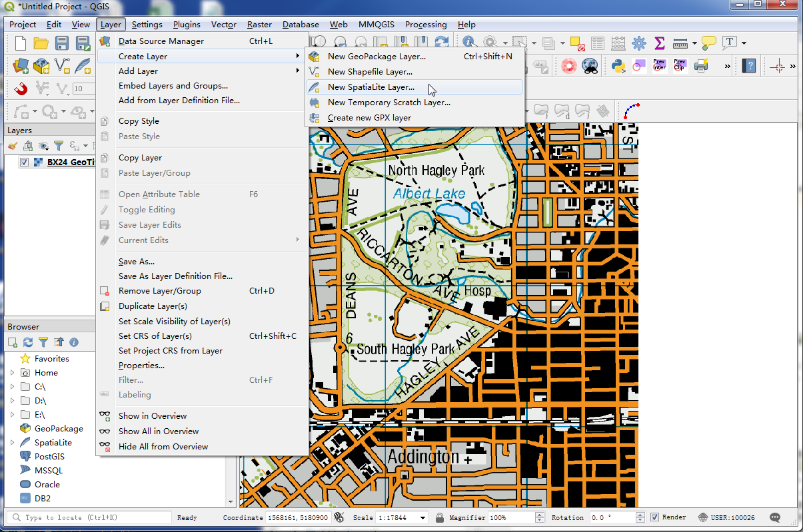Click the Prev Clip plugin icon
Image resolution: width=803 pixels, height=532 pixels.
tap(680, 66)
